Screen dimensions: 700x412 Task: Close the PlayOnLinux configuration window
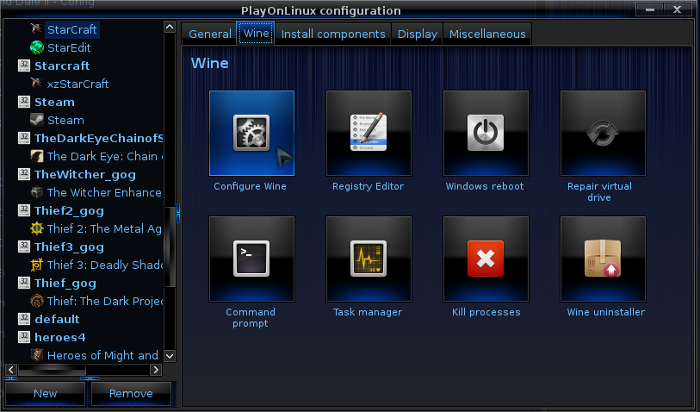pyautogui.click(x=677, y=9)
